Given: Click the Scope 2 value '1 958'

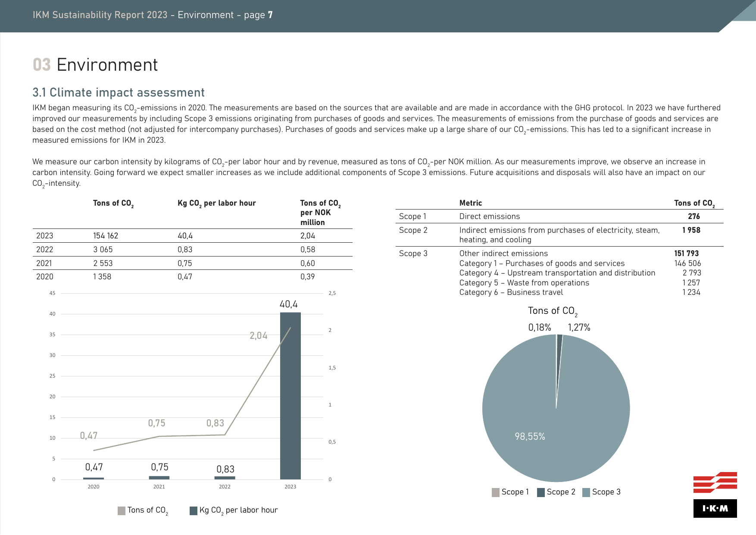Looking at the screenshot, I should (x=691, y=230).
